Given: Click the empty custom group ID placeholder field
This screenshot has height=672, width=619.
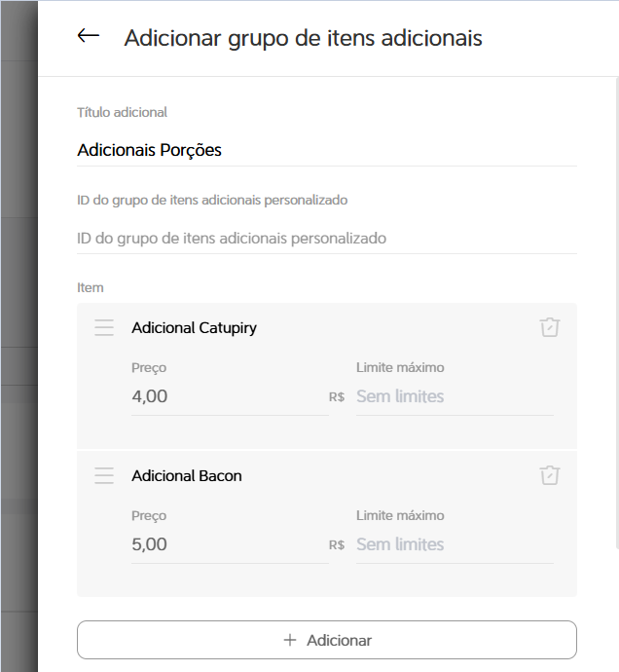Looking at the screenshot, I should click(327, 239).
